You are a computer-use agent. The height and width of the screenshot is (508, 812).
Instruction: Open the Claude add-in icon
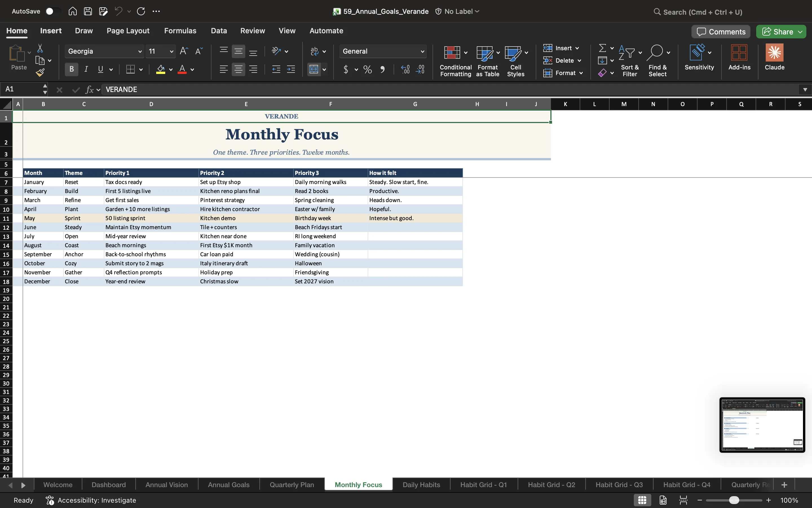(775, 57)
